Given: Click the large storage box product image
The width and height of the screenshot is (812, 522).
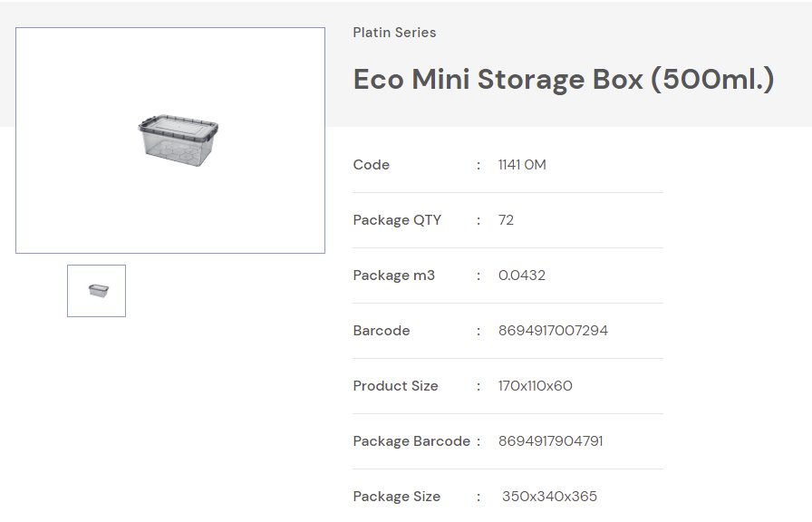Looking at the screenshot, I should coord(179,139).
